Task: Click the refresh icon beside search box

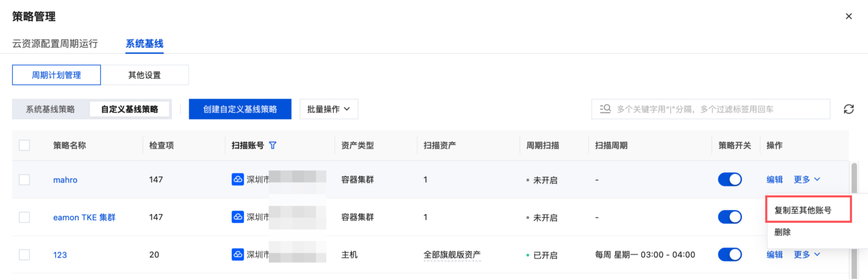Action: click(849, 109)
